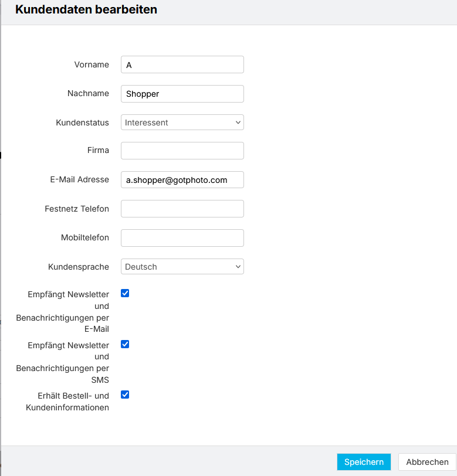Select the Mobiltelefon input field
This screenshot has height=476, width=457.
(182, 237)
